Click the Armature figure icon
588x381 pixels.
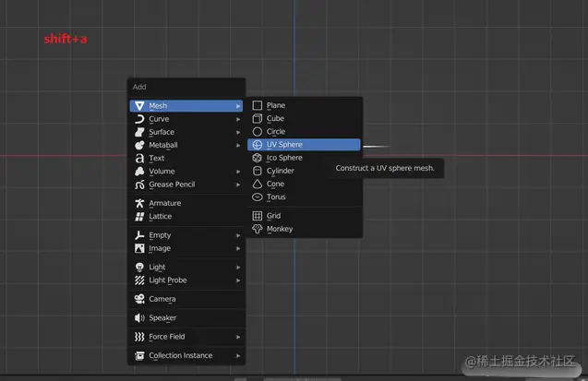click(x=139, y=204)
